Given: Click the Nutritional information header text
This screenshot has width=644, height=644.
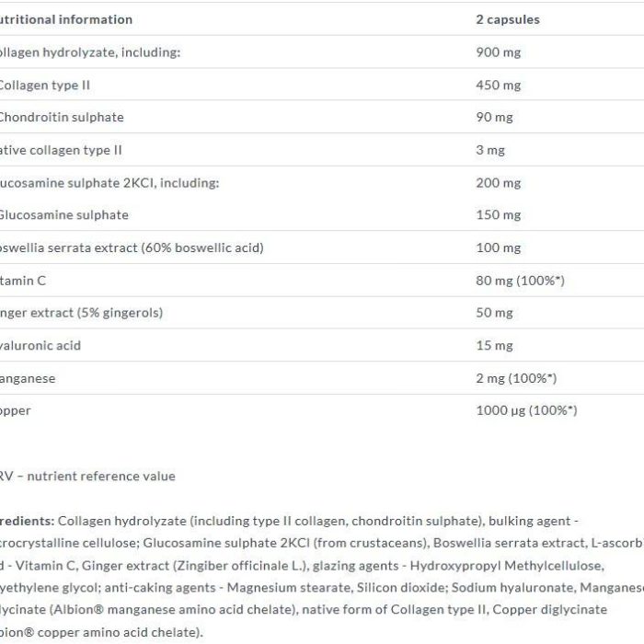Looking at the screenshot, I should (65, 19).
